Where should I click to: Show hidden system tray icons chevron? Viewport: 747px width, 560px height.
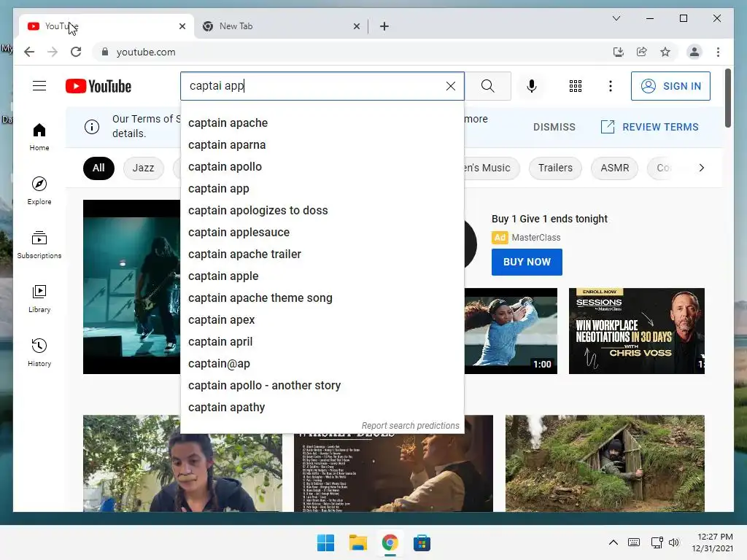[x=613, y=542]
